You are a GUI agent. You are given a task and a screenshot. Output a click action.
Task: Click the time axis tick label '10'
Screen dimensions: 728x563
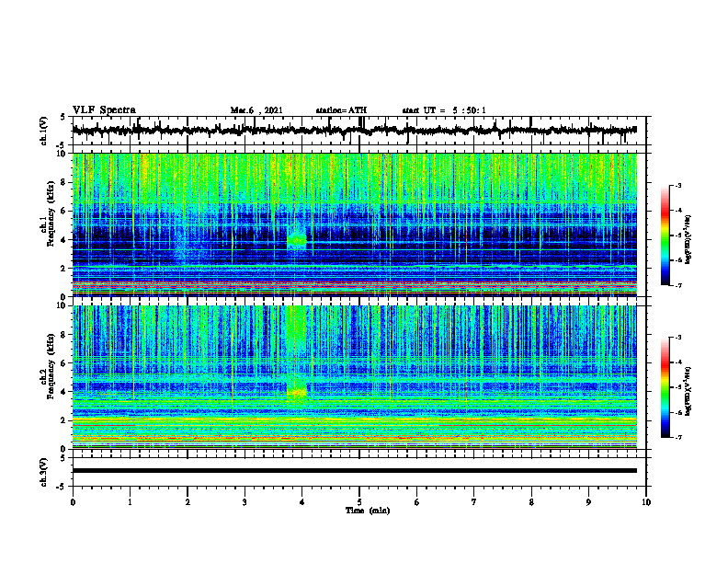coord(646,502)
